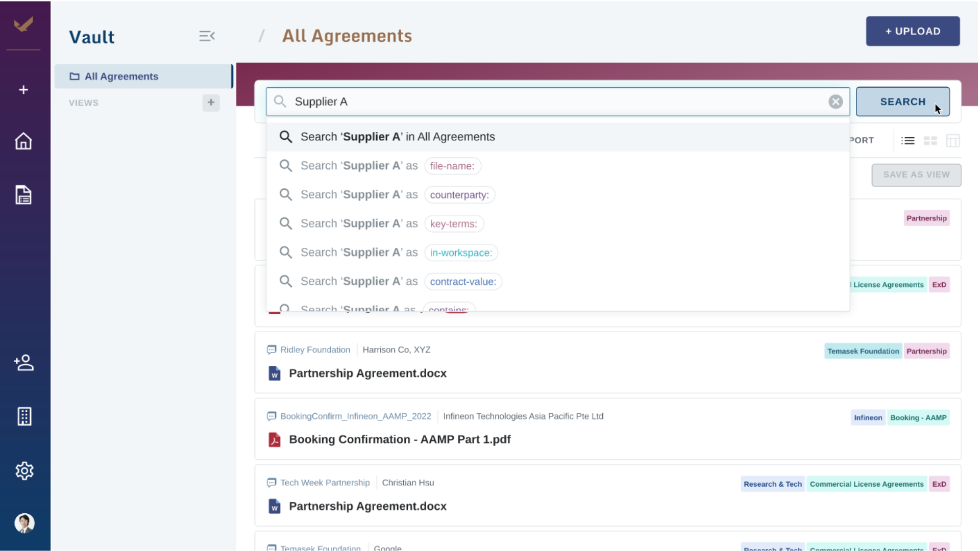Select the All Agreements folder
Viewport: 980px width, 551px height.
(144, 77)
